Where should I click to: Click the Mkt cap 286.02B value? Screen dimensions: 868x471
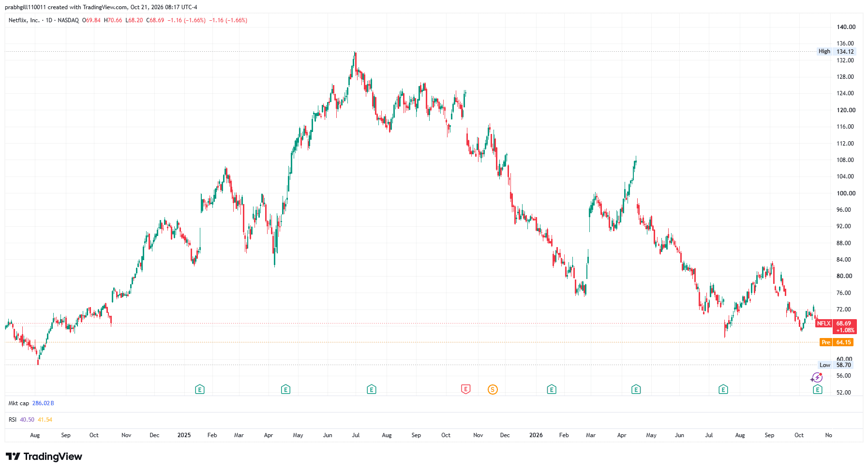pyautogui.click(x=43, y=403)
